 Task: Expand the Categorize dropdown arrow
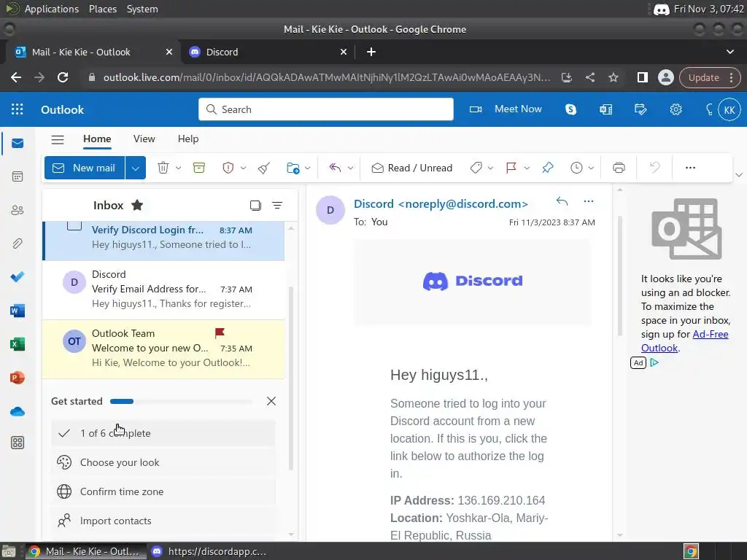coord(490,168)
